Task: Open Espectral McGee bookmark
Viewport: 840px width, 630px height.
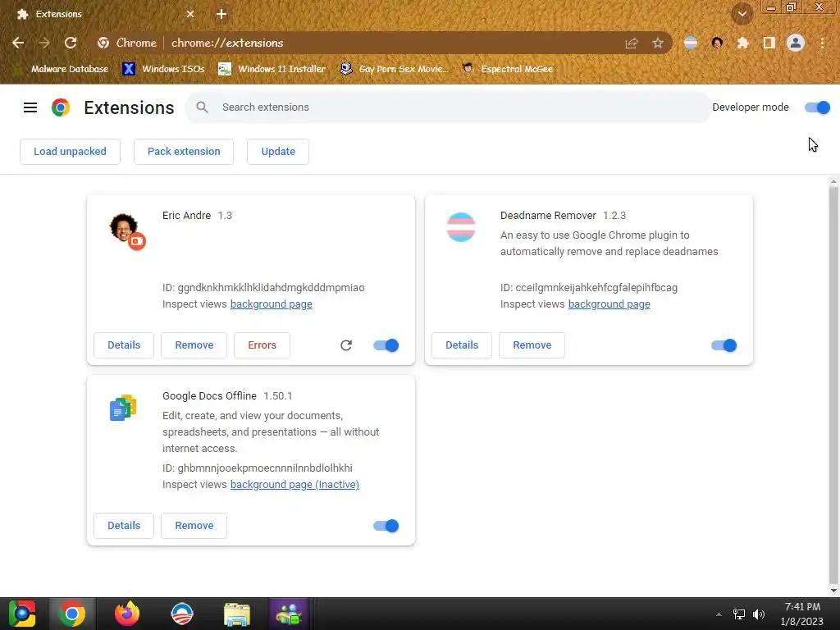Action: [x=507, y=69]
